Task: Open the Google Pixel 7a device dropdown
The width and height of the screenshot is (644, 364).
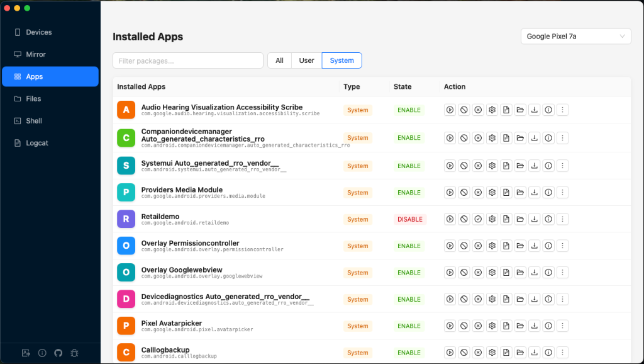Action: tap(575, 36)
